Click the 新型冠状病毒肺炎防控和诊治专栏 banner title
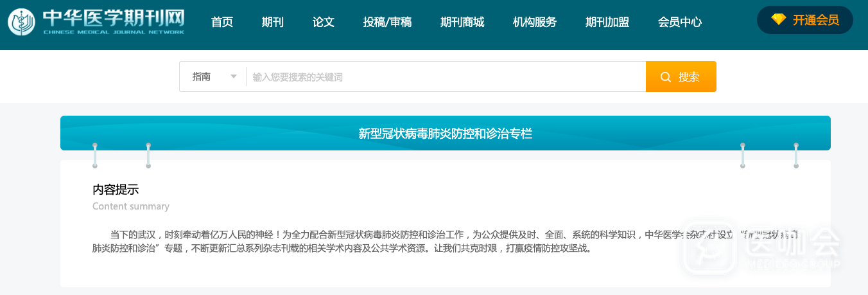The image size is (868, 295). point(445,134)
